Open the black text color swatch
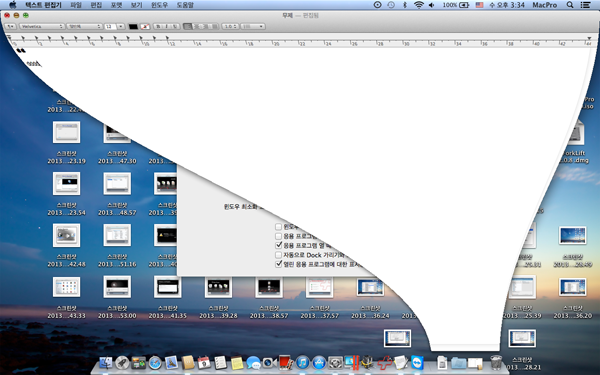The image size is (600, 375). click(133, 26)
